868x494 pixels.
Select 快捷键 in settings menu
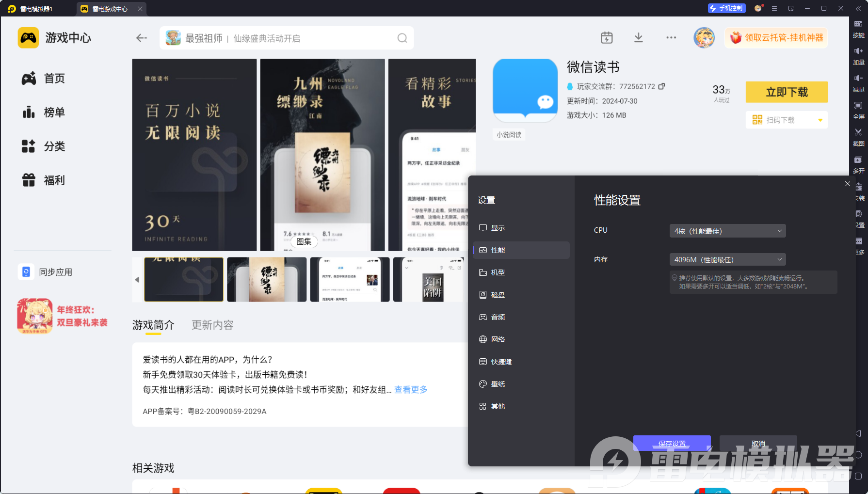click(x=521, y=362)
